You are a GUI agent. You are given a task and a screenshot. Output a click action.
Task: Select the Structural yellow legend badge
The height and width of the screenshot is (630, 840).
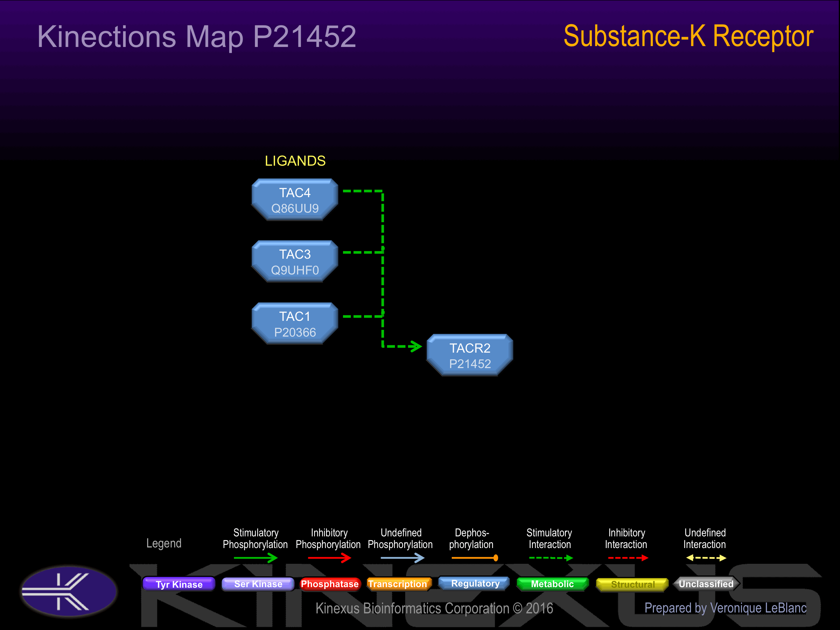(x=632, y=584)
